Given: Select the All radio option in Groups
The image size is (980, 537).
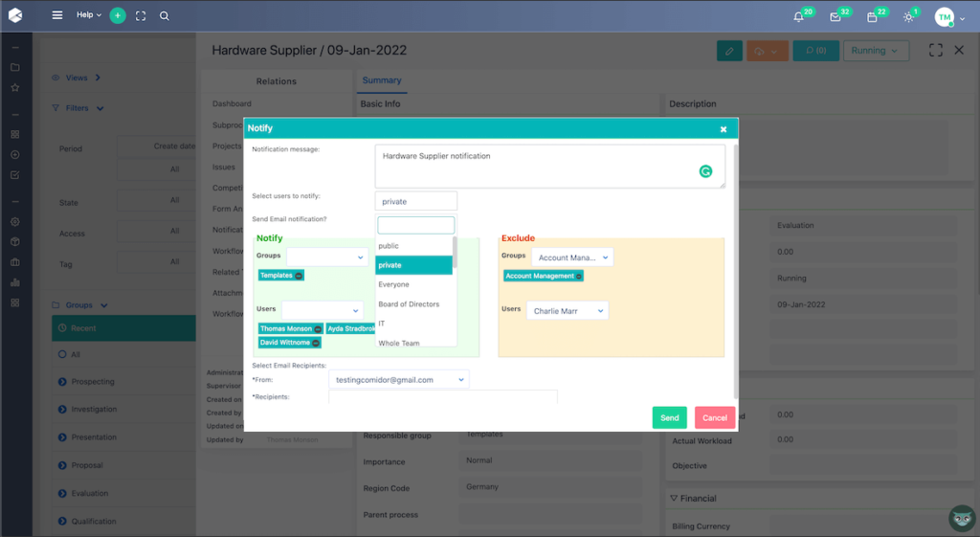Looking at the screenshot, I should (62, 354).
